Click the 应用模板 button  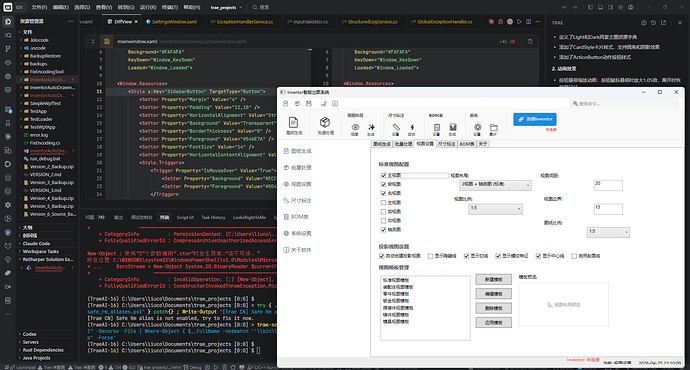494,323
